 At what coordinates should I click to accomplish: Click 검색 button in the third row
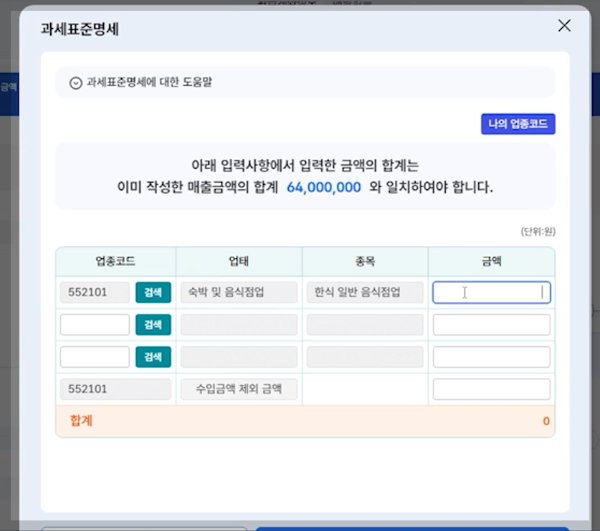click(153, 357)
